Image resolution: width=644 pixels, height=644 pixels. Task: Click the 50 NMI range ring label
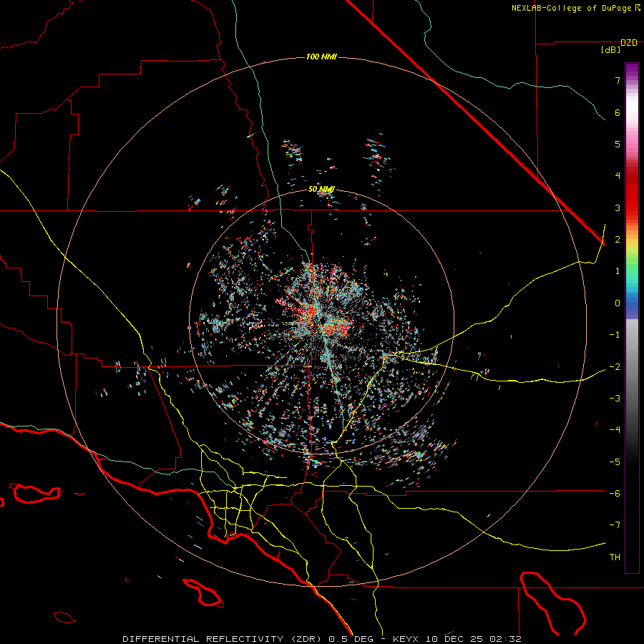click(321, 189)
